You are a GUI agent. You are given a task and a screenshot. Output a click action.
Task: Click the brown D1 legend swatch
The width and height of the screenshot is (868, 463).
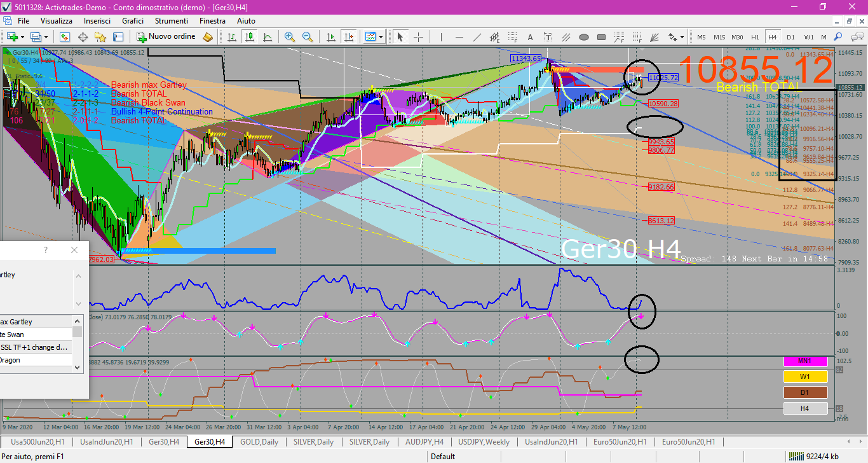coord(804,392)
